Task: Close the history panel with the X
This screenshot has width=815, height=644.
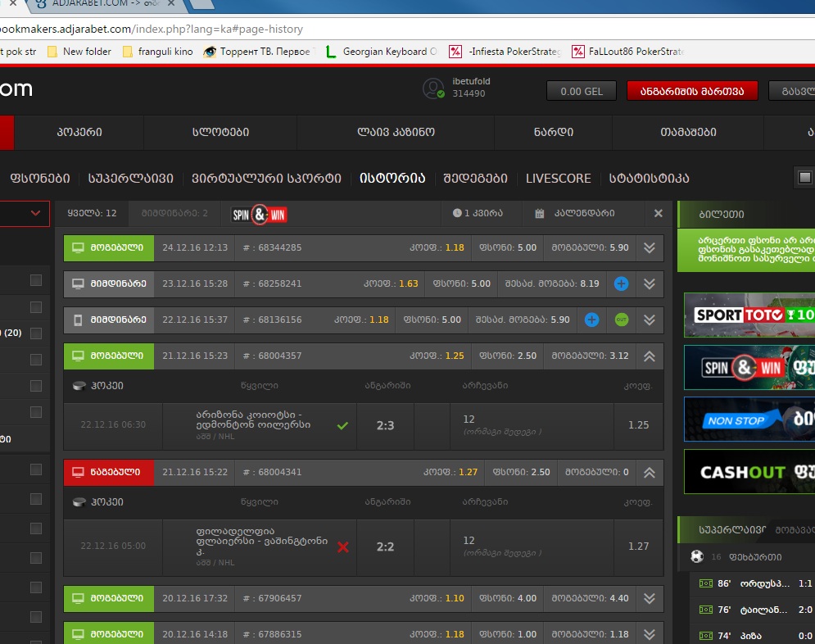Action: tap(658, 214)
